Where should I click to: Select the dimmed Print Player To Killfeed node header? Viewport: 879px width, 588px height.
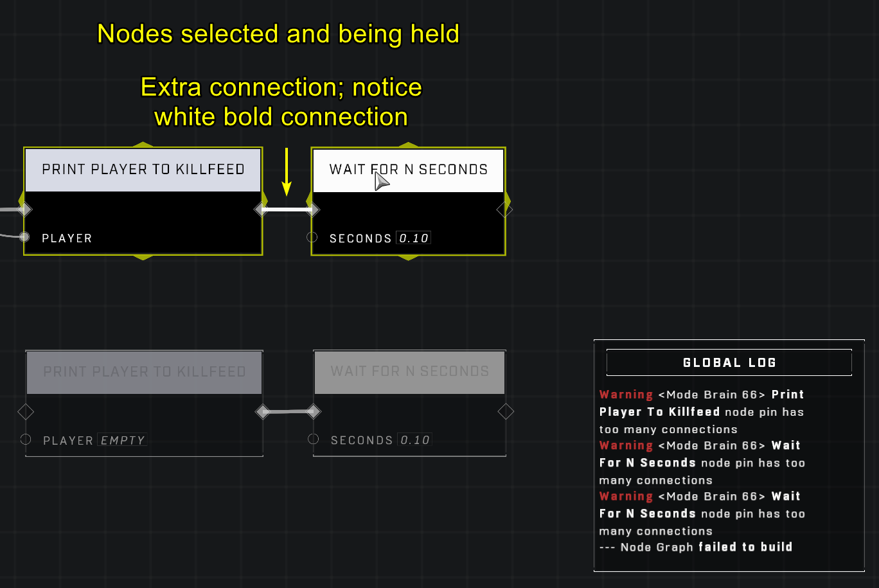click(144, 372)
